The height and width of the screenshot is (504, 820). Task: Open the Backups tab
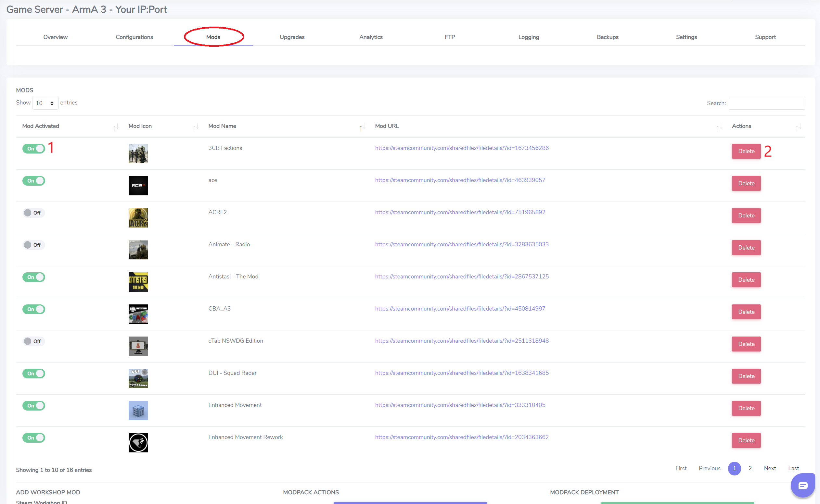point(607,37)
